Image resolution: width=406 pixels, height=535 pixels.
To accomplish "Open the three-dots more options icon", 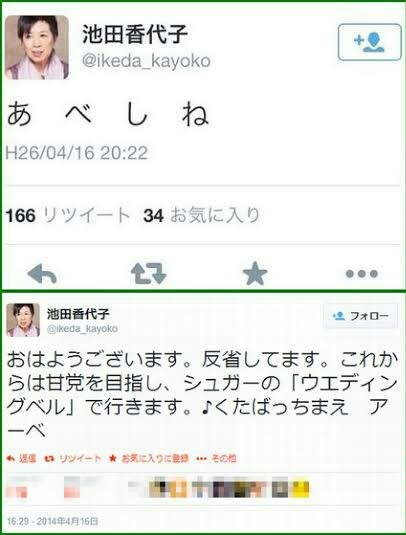I will (x=362, y=274).
